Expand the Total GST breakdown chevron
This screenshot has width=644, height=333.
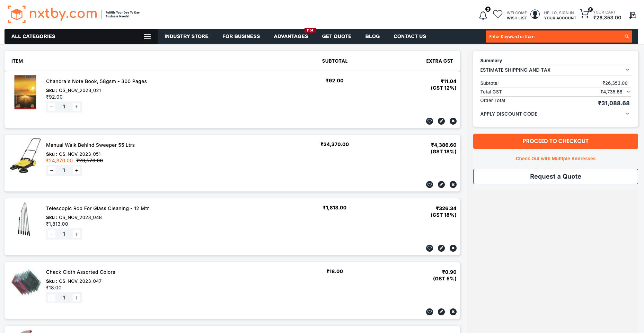point(628,92)
